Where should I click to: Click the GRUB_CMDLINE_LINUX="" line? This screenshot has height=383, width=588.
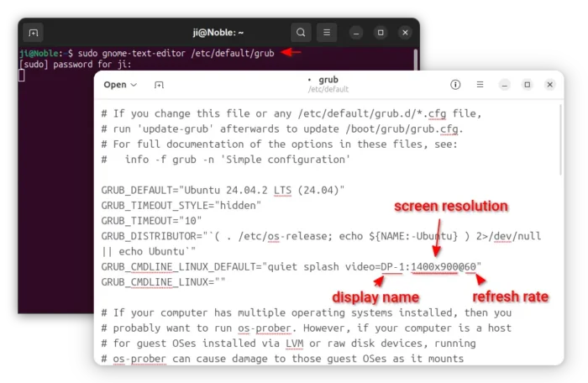(163, 282)
